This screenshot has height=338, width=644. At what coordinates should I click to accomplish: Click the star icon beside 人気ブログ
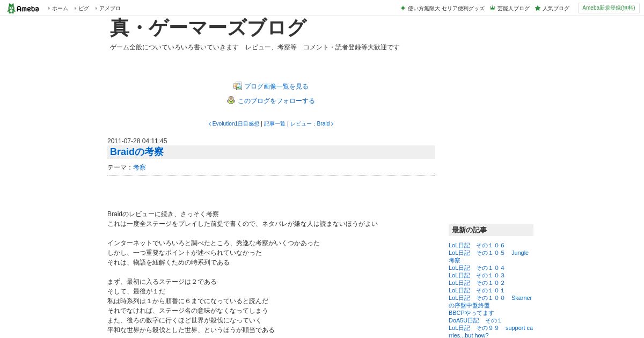(538, 8)
